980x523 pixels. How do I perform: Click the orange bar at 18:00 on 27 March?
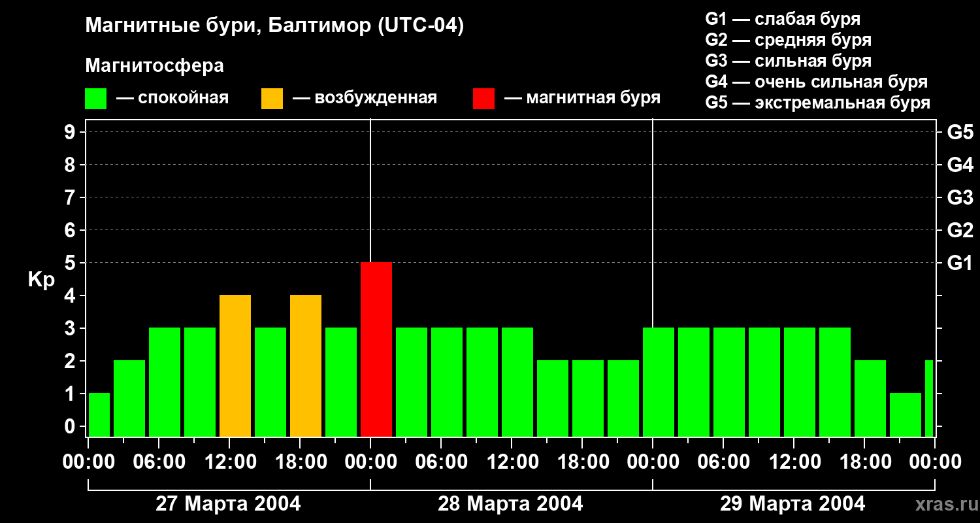[x=306, y=365]
